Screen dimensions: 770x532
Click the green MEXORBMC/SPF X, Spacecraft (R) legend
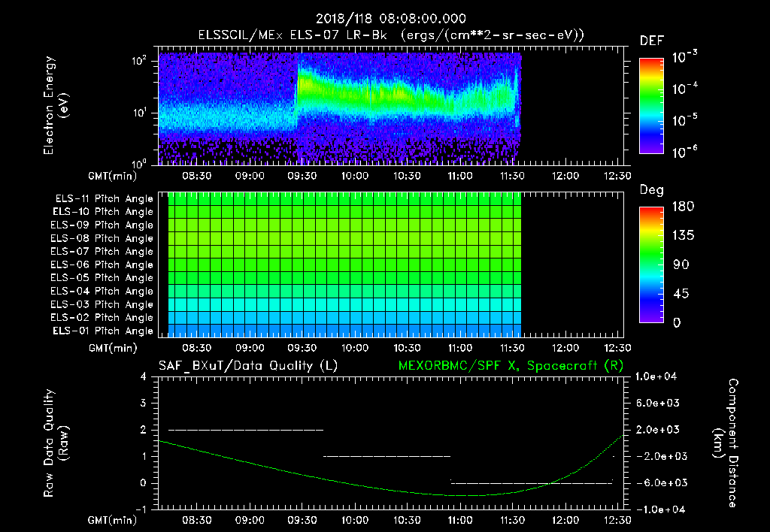511,366
